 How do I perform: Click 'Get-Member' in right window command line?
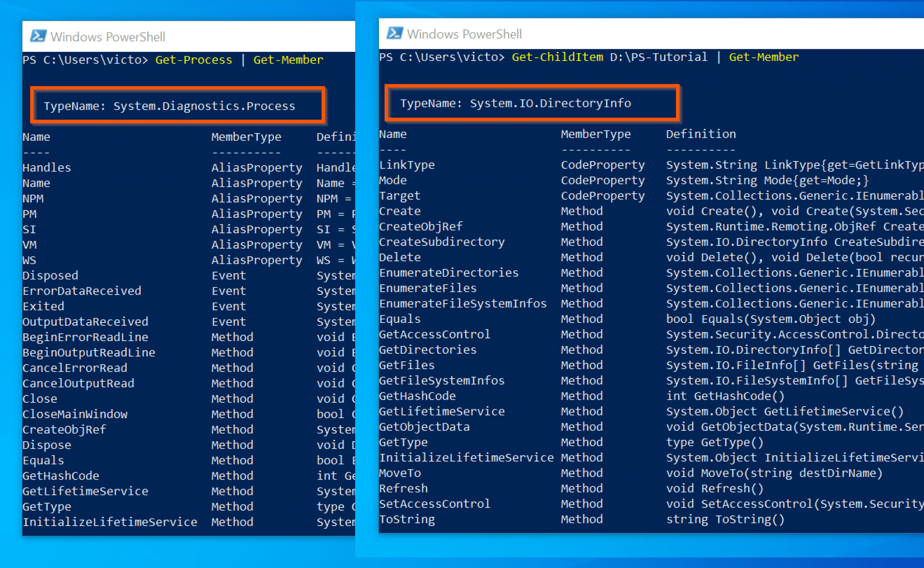(764, 57)
